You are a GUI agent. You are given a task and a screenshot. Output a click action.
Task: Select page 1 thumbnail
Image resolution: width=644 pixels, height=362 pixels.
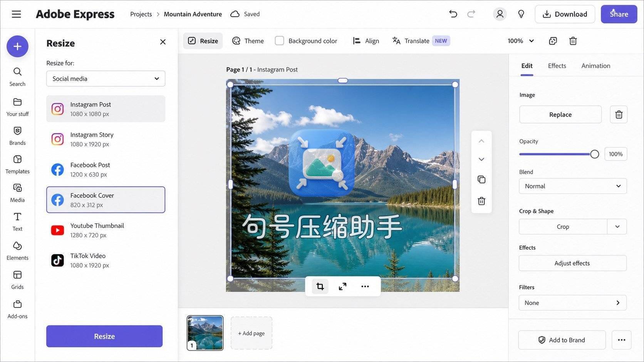(x=205, y=333)
